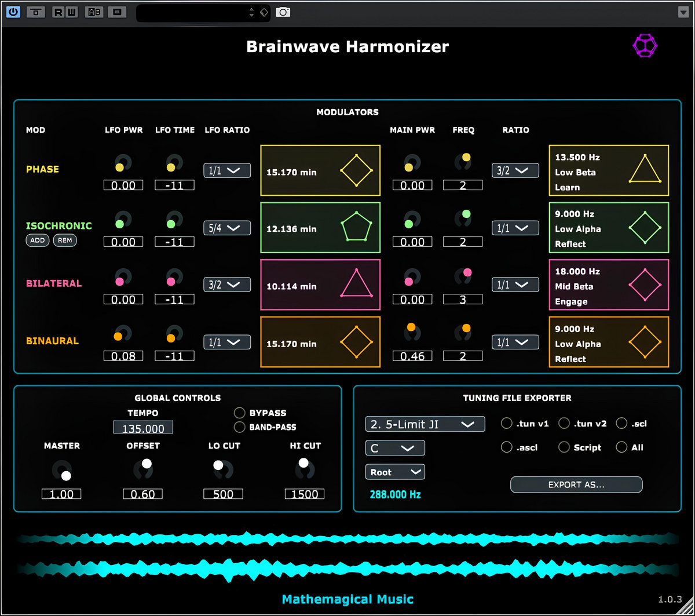This screenshot has width=695, height=616.
Task: Click the MASTER value field 1.00
Action: tap(61, 494)
